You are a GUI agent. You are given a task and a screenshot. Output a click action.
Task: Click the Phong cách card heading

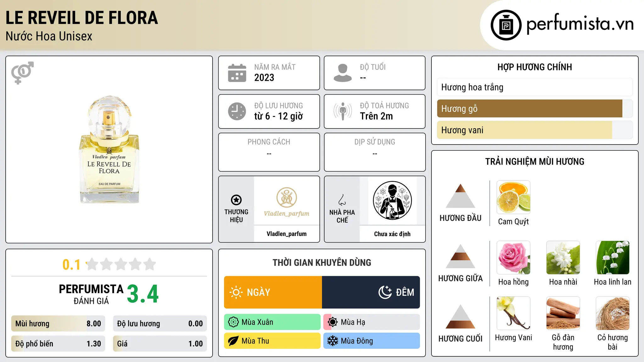click(x=269, y=142)
